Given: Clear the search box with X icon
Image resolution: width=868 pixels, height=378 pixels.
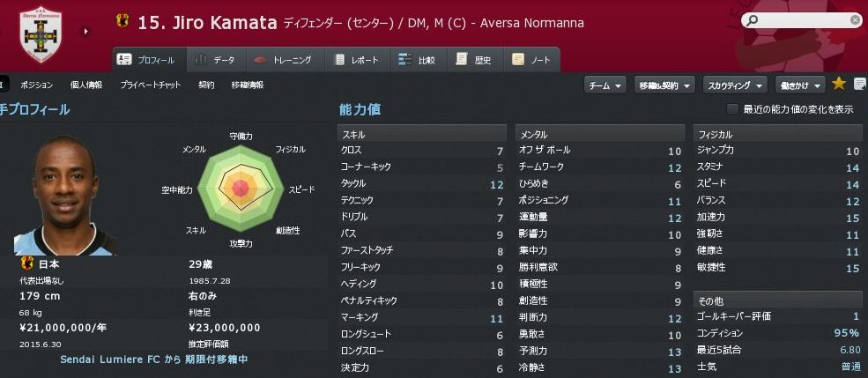Looking at the screenshot, I should pos(855,19).
